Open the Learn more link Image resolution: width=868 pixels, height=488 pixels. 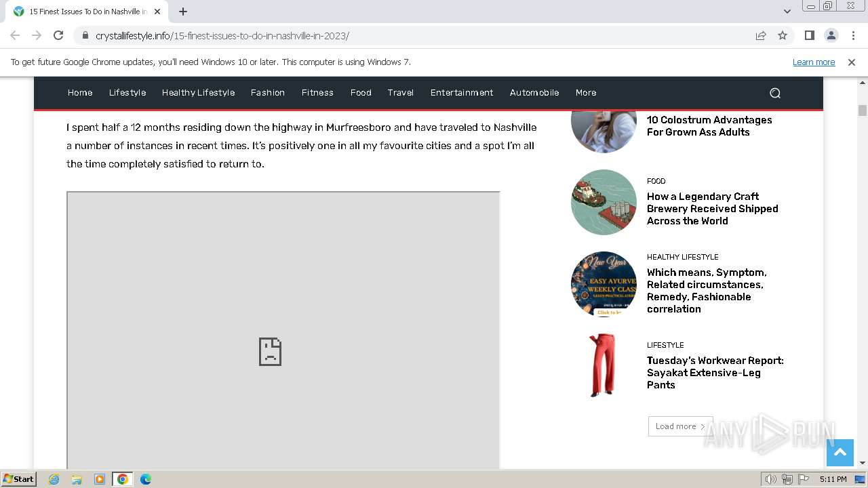pyautogui.click(x=814, y=62)
